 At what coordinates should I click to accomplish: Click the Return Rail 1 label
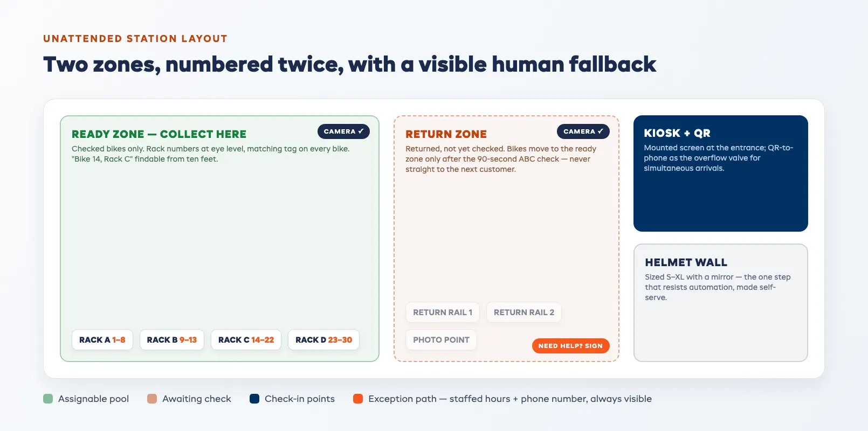(443, 312)
